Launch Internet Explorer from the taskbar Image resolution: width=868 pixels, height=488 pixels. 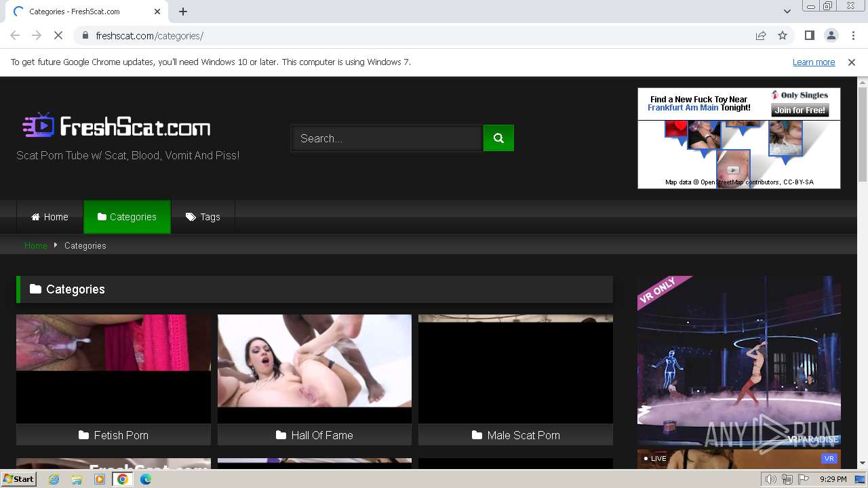point(54,479)
